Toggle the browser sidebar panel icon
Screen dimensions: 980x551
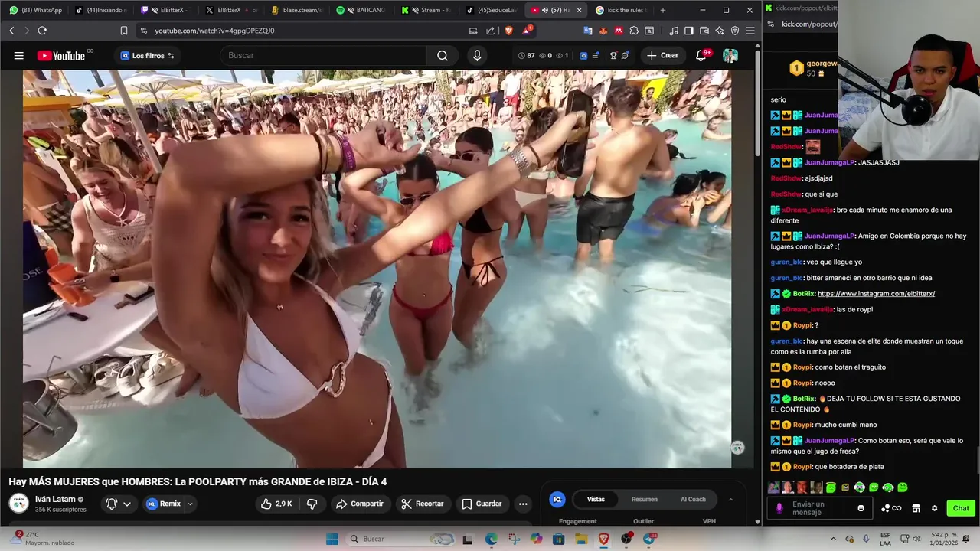point(689,31)
